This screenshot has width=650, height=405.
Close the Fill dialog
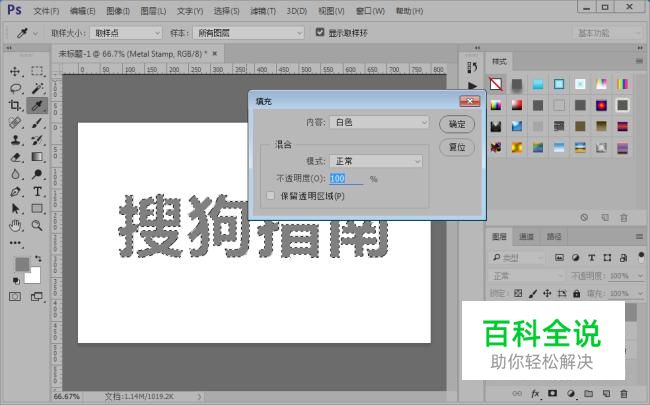470,101
